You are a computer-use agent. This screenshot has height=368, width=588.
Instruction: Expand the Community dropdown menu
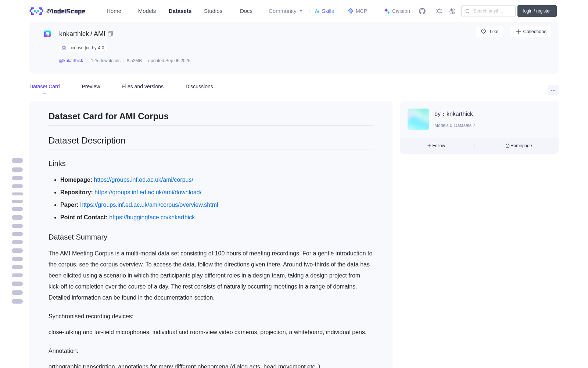[286, 11]
